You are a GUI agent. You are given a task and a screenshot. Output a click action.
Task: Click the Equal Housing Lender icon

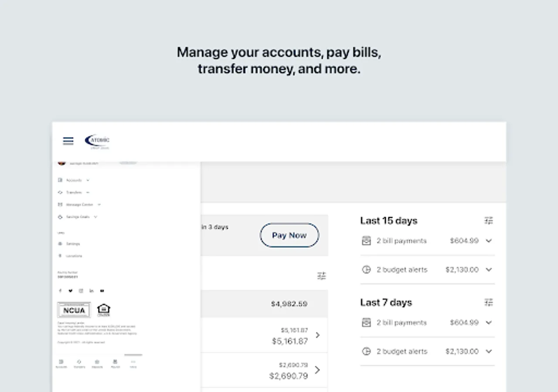104,309
